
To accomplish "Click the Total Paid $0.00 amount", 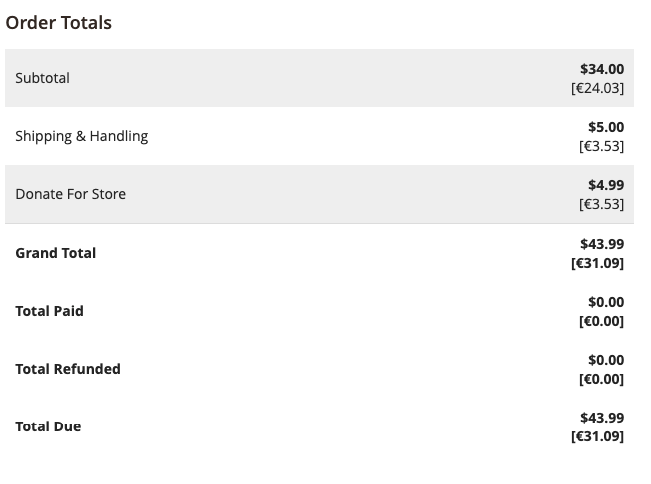I will pyautogui.click(x=606, y=302).
